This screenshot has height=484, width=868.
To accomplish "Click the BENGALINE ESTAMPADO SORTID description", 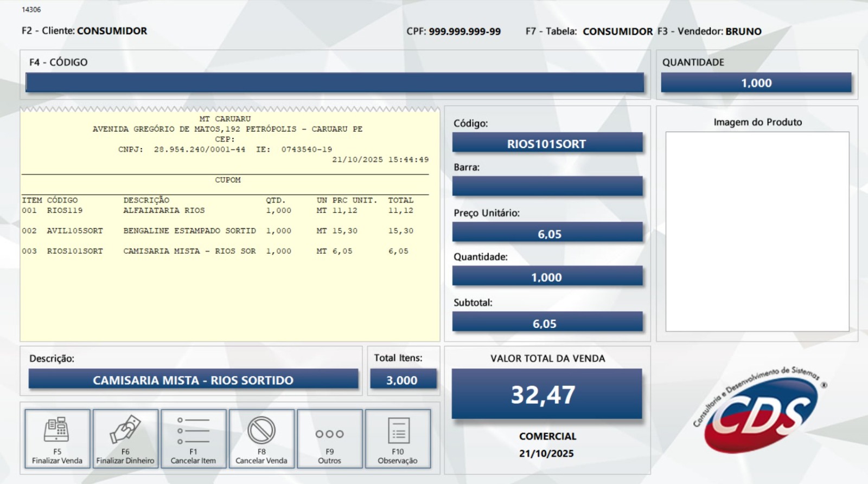I will point(189,231).
